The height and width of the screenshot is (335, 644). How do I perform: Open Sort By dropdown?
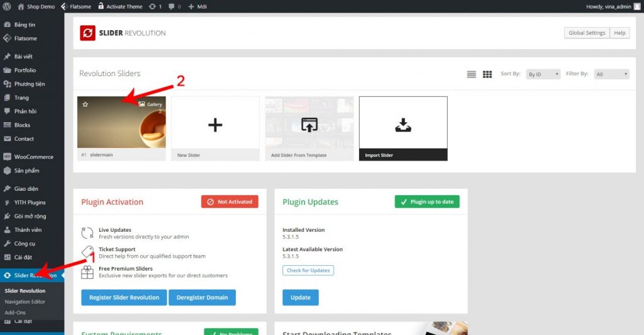(543, 74)
